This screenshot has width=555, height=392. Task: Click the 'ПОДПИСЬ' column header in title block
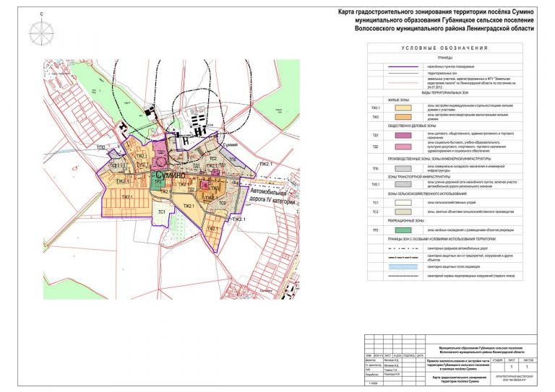coord(409,356)
